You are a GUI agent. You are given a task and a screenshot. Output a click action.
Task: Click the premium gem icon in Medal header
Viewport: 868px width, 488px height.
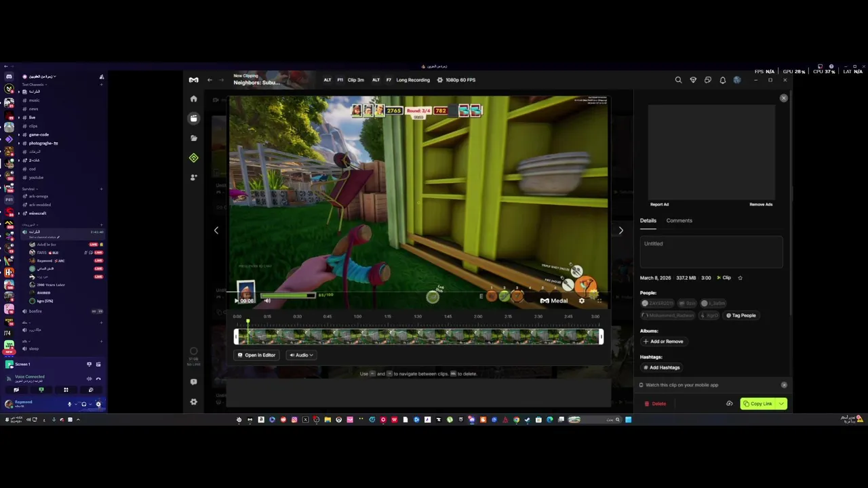693,80
